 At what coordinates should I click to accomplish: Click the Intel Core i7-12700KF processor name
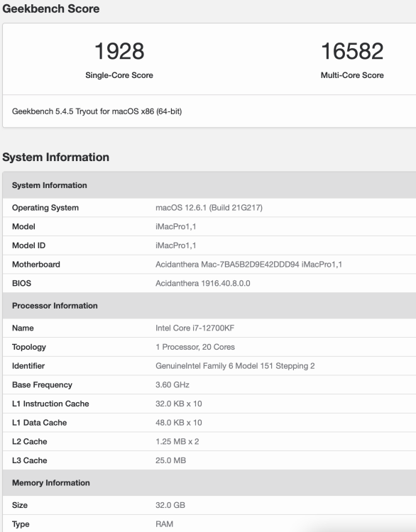coord(195,328)
